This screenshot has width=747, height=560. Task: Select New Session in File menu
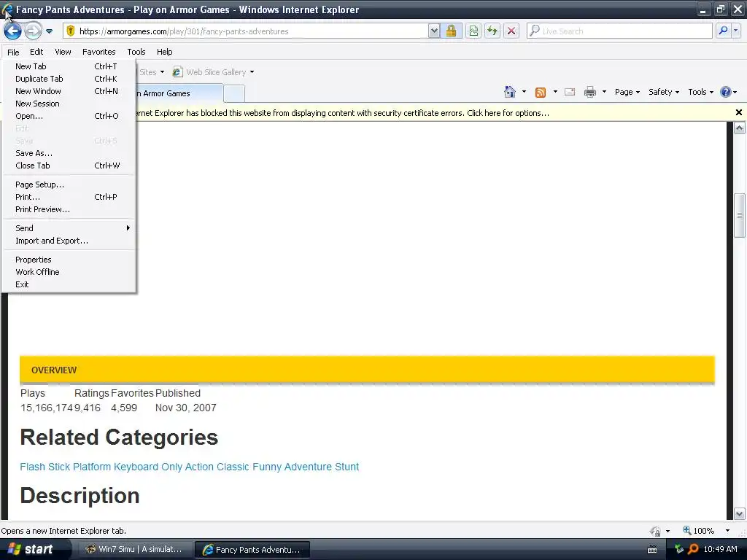[69, 104]
